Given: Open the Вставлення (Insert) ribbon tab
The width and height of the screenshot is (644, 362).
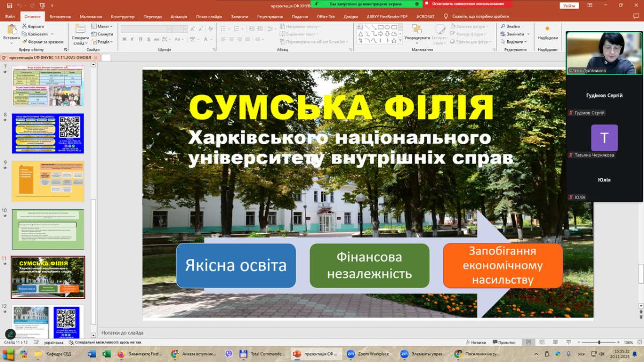Looking at the screenshot, I should pyautogui.click(x=60, y=17).
